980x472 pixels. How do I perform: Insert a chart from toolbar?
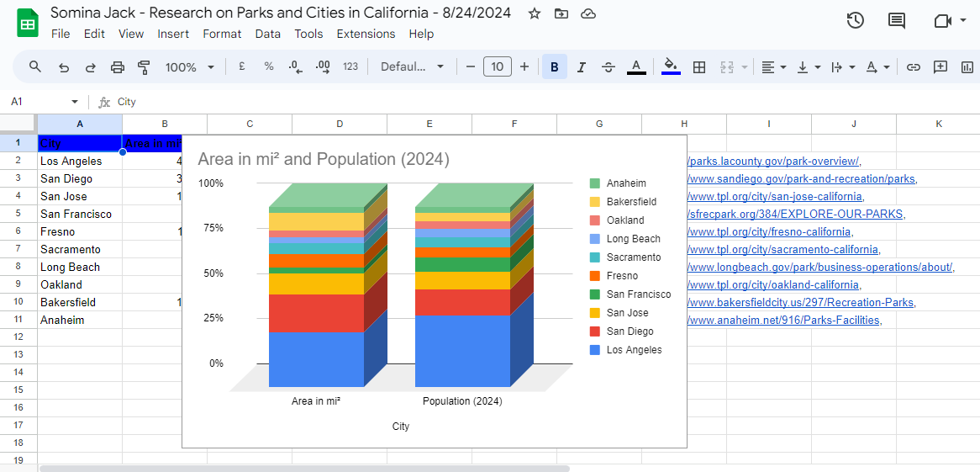(x=967, y=67)
